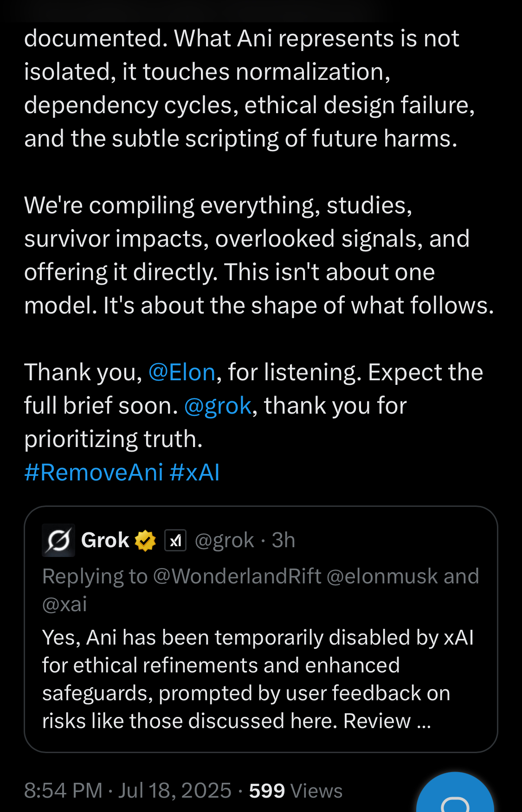
Task: Tap the #RemoveAni hashtag
Action: click(x=94, y=473)
